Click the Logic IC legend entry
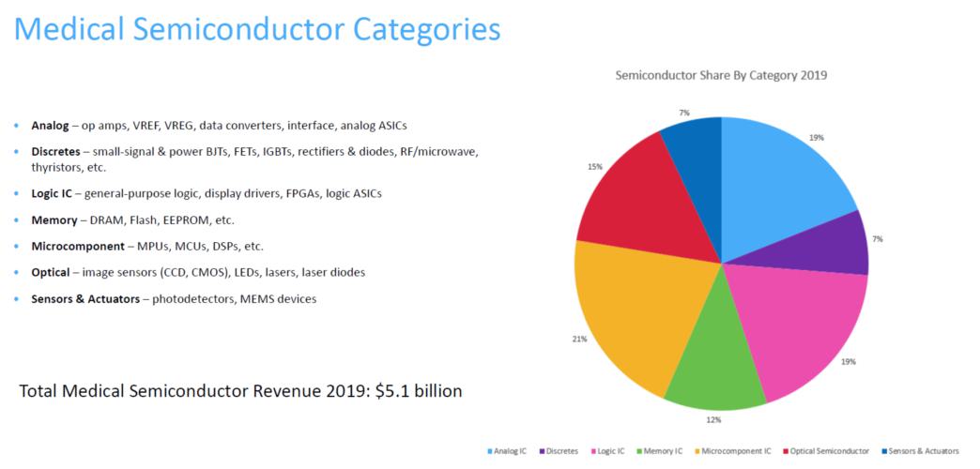980x469 pixels. pyautogui.click(x=610, y=451)
